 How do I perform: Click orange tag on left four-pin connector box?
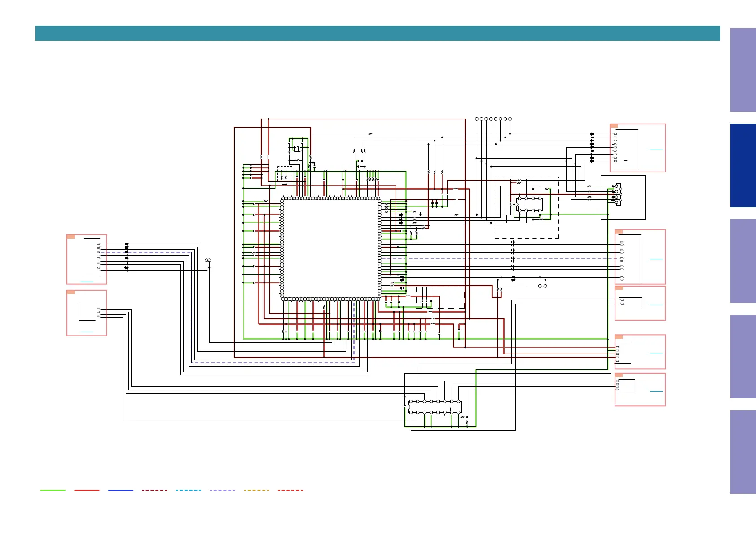(70, 292)
